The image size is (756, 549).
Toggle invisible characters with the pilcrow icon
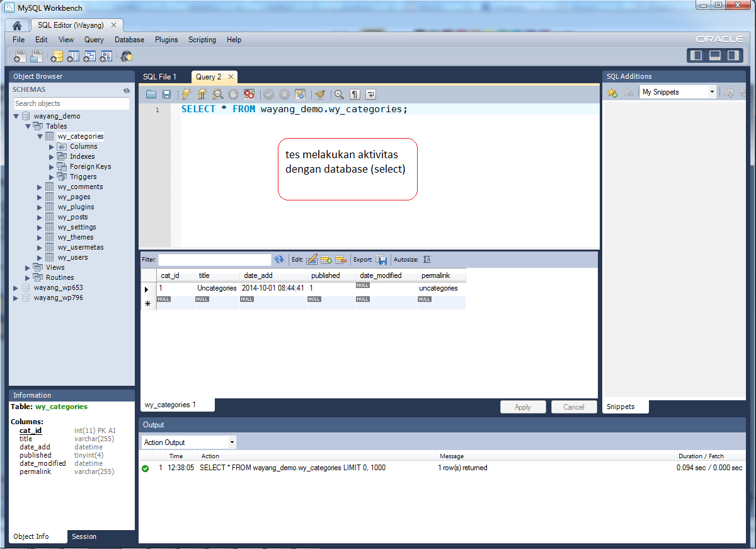click(x=355, y=95)
